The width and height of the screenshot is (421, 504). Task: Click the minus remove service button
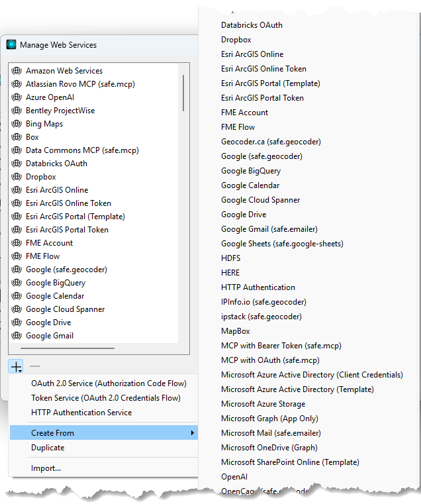(34, 366)
